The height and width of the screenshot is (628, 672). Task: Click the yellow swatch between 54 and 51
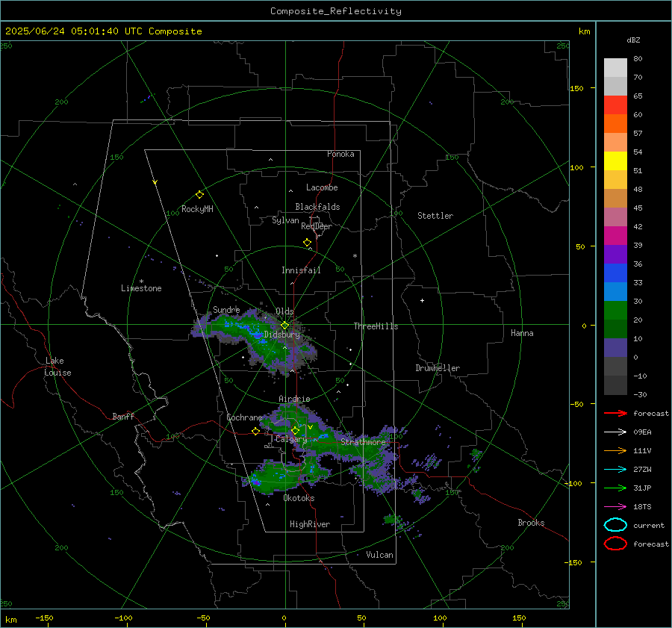(x=615, y=161)
